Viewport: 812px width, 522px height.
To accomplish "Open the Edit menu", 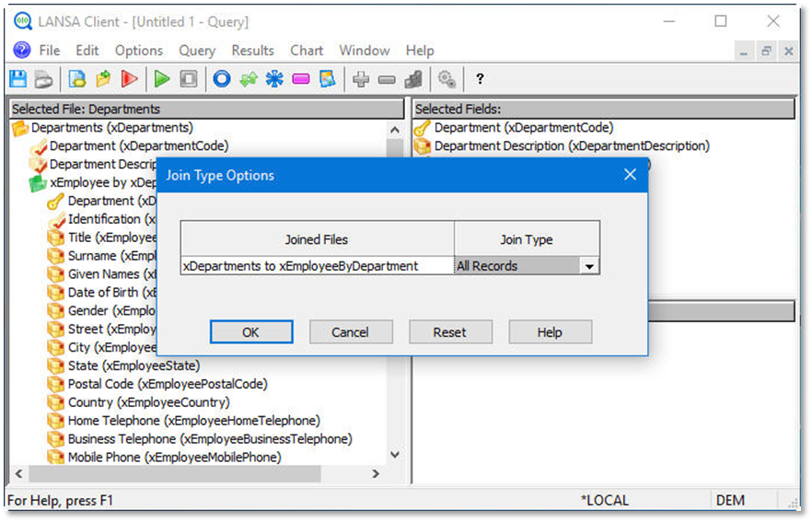I will [x=87, y=51].
